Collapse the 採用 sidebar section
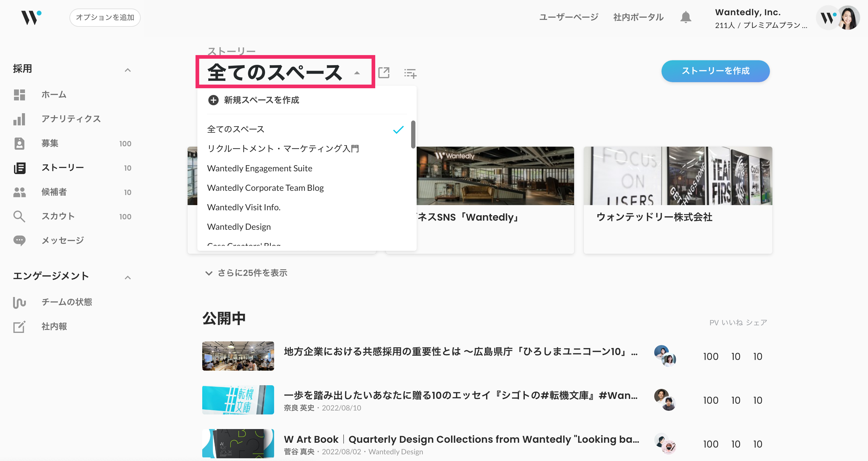The height and width of the screenshot is (461, 868). tap(128, 70)
